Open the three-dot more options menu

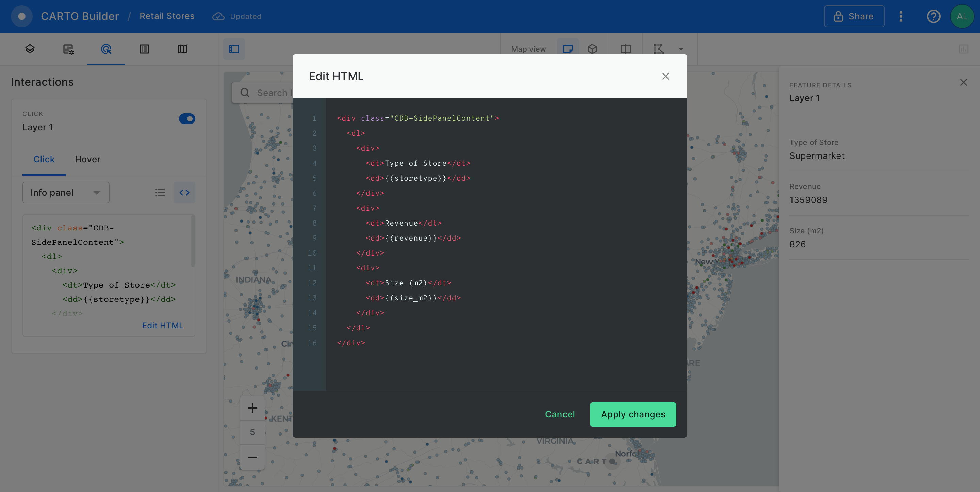pos(901,16)
